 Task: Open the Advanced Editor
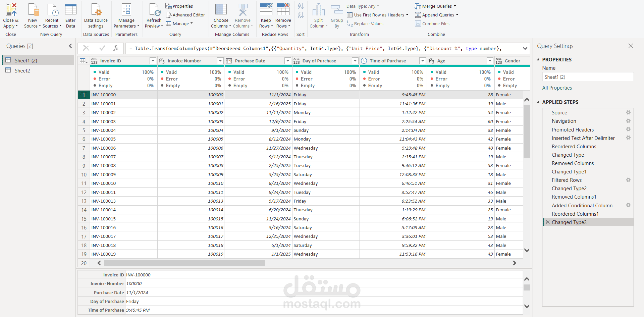tap(185, 15)
